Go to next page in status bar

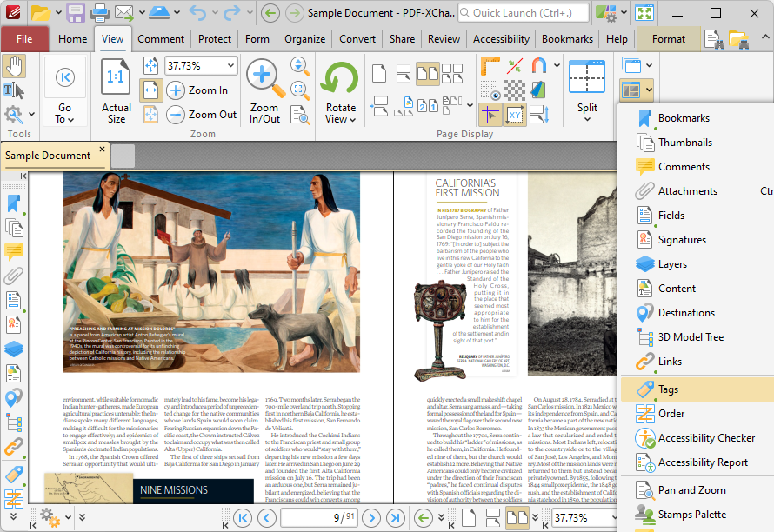click(x=371, y=518)
